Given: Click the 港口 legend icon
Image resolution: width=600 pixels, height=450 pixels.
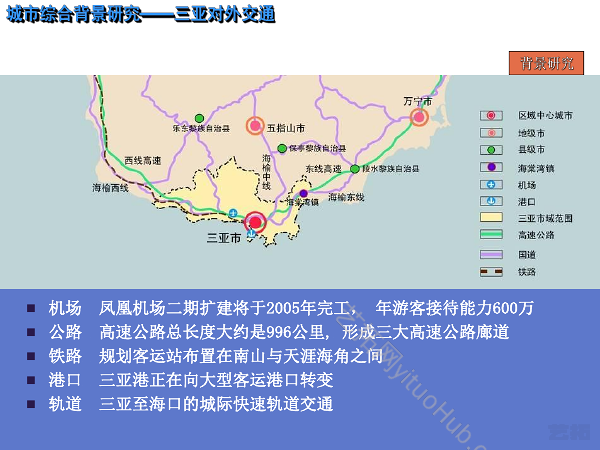Looking at the screenshot, I should click(x=491, y=201).
